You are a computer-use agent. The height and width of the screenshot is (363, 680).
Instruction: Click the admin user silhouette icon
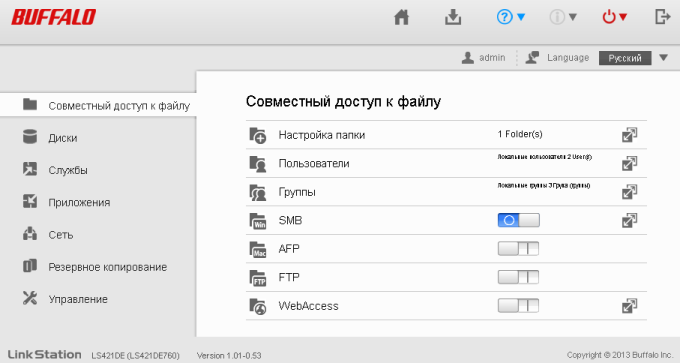click(x=468, y=58)
